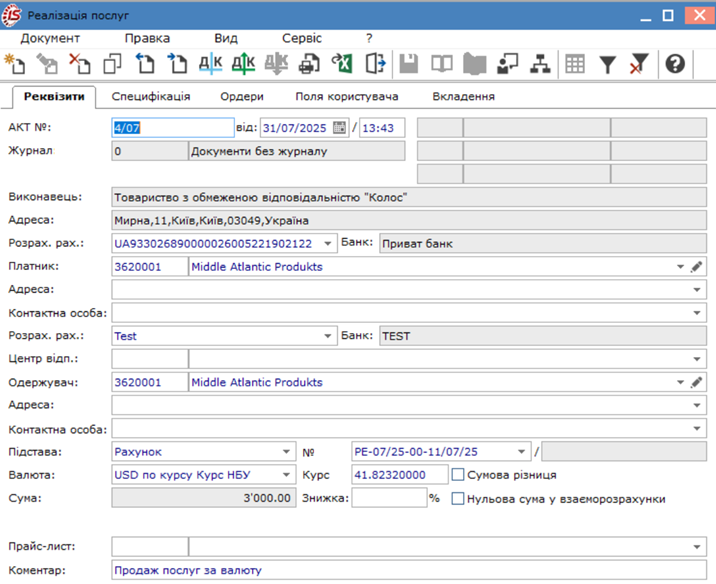Open the Правка menu
The width and height of the screenshot is (716, 584).
tap(147, 38)
